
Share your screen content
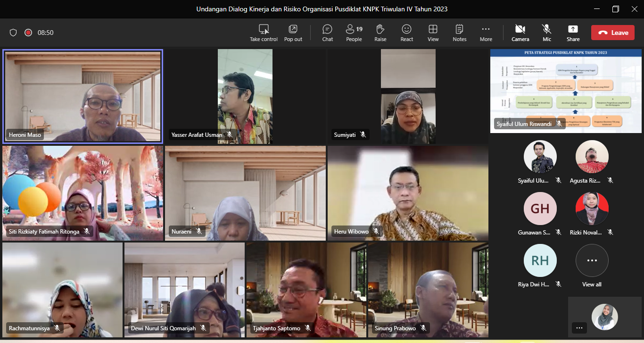point(573,33)
